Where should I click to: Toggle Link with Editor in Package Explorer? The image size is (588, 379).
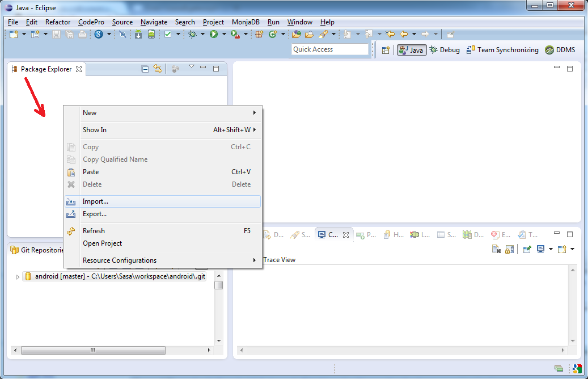(x=158, y=69)
